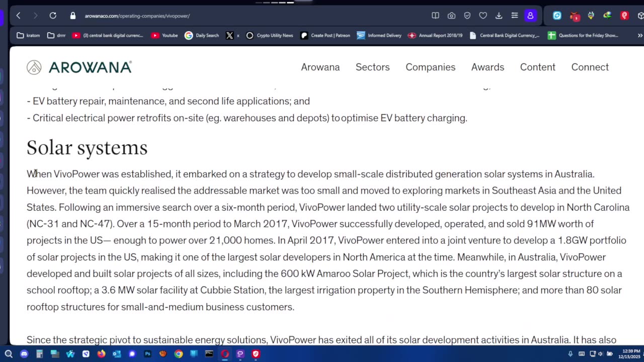This screenshot has width=644, height=362.
Task: Open Central Bank Digital Currency document bookmark
Action: click(505, 35)
